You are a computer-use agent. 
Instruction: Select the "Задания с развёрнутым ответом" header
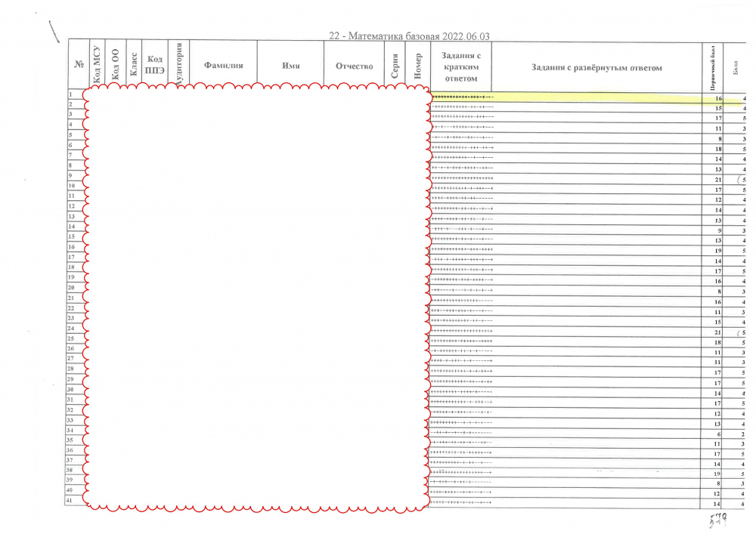pyautogui.click(x=596, y=67)
